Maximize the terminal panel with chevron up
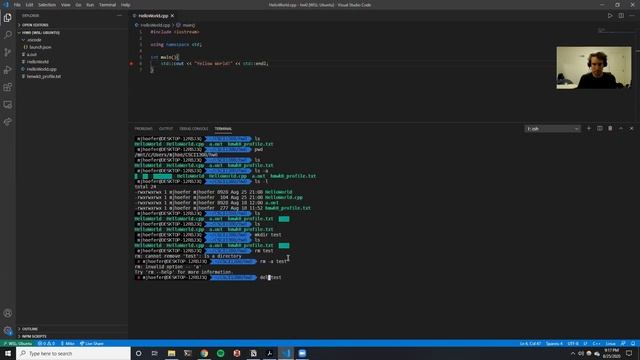Screen dimensions: 640x360 621,129
